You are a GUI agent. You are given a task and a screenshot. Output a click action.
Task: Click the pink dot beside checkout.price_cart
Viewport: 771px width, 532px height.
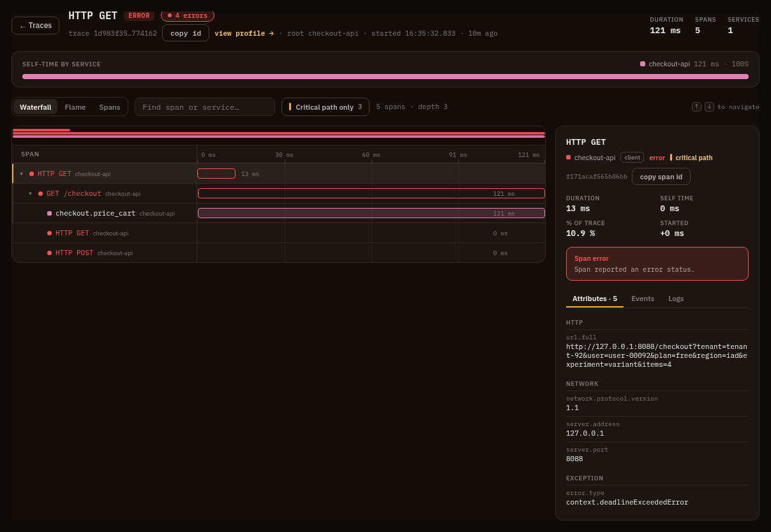(x=49, y=213)
